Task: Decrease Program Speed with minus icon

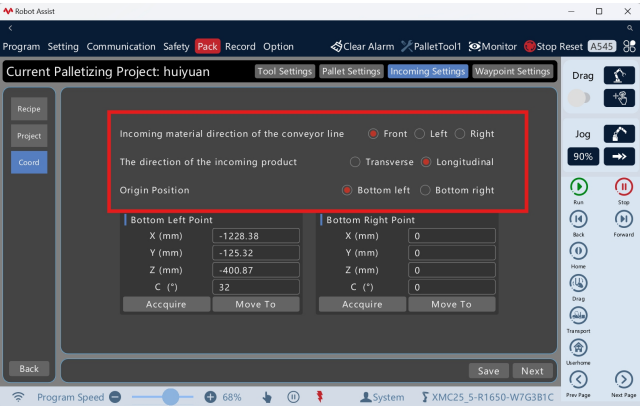Action: pos(115,397)
